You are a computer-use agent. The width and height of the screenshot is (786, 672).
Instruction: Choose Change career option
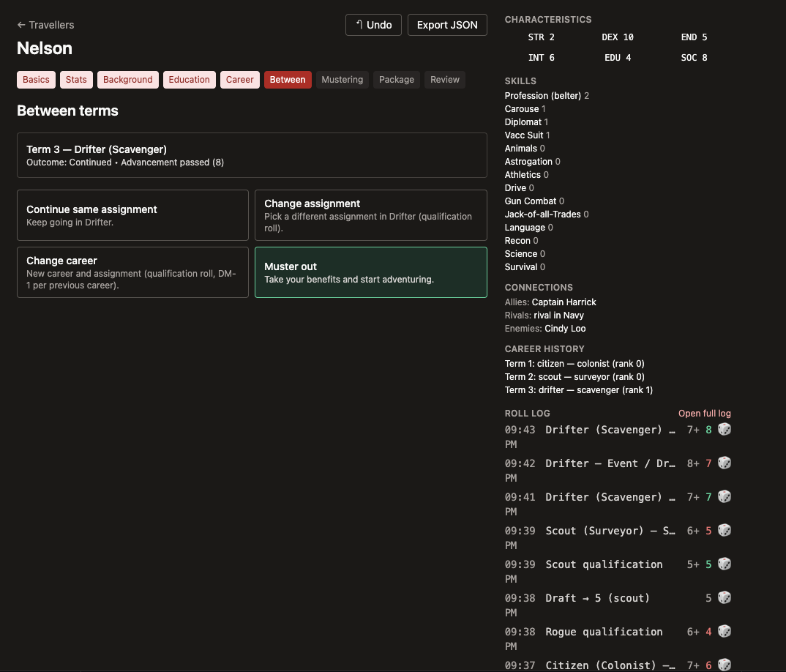click(x=133, y=272)
